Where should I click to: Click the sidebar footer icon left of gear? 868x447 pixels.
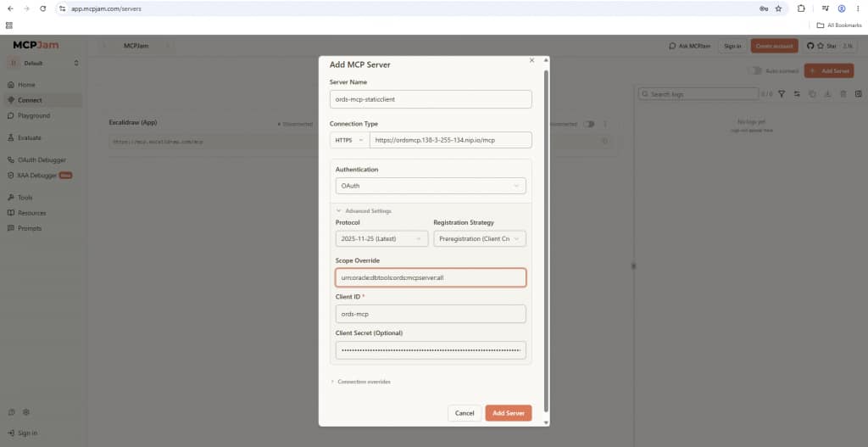click(11, 413)
